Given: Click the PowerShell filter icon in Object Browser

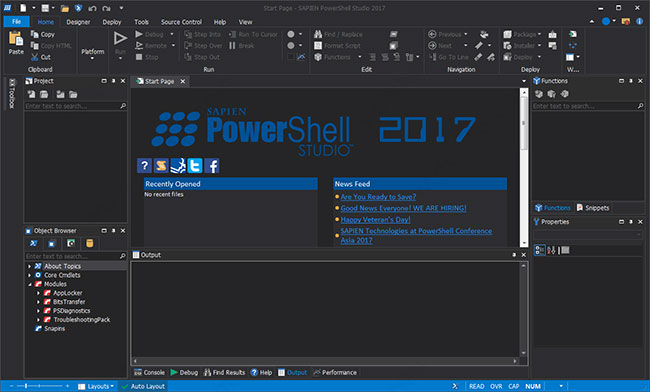Looking at the screenshot, I should [33, 243].
